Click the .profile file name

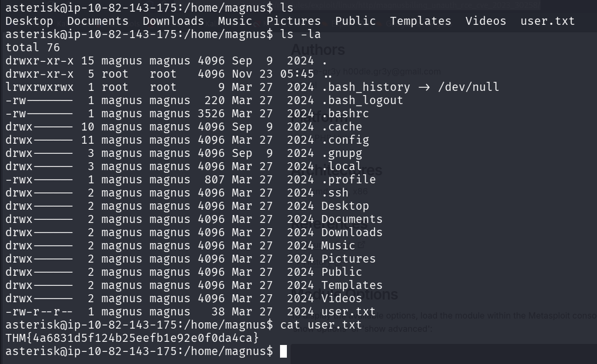pos(349,179)
